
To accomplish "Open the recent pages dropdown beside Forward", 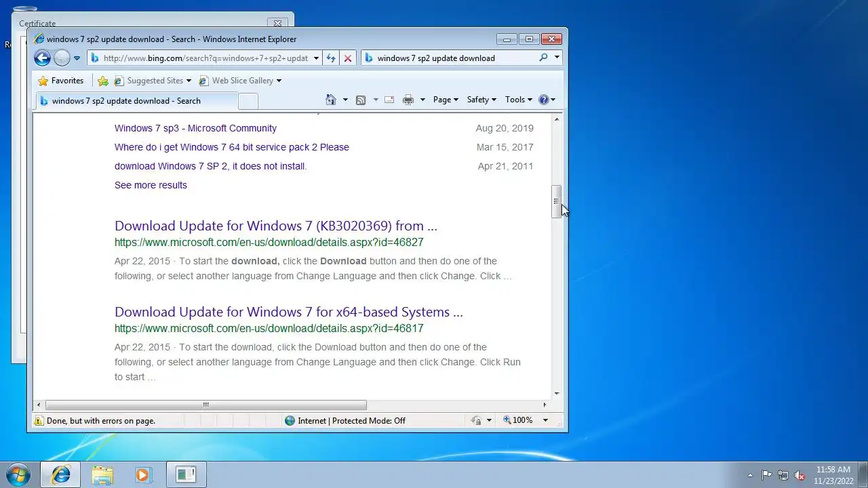I will coord(77,58).
